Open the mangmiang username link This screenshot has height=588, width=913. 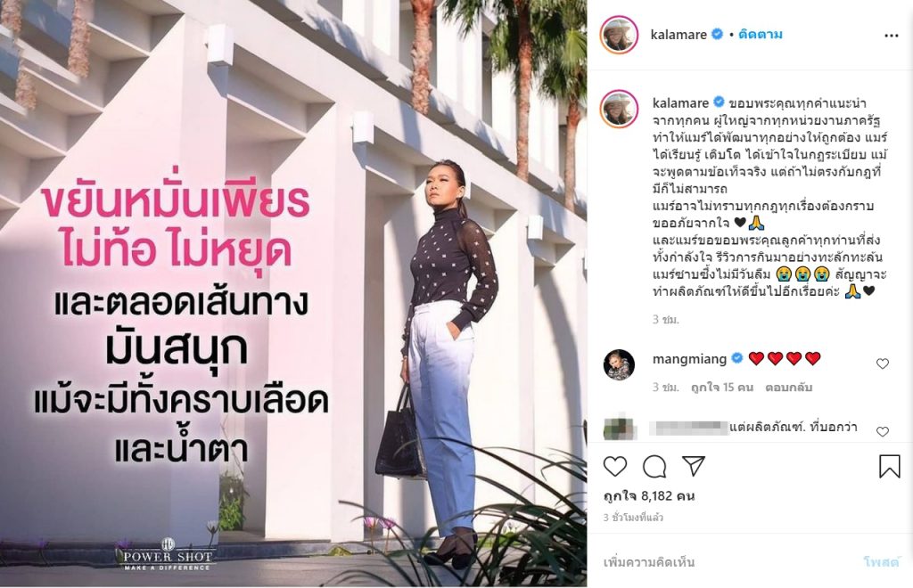tap(689, 359)
